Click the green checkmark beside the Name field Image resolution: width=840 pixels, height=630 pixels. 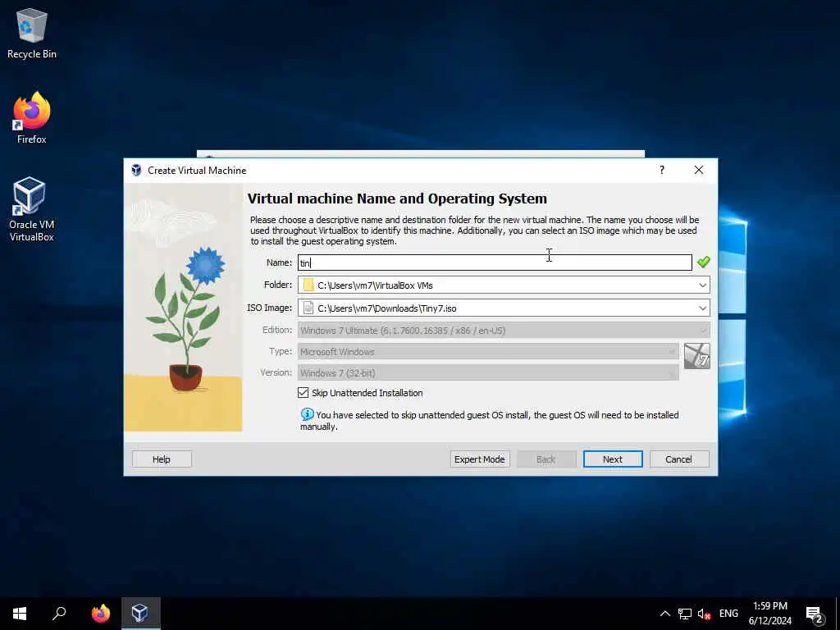[x=703, y=262]
